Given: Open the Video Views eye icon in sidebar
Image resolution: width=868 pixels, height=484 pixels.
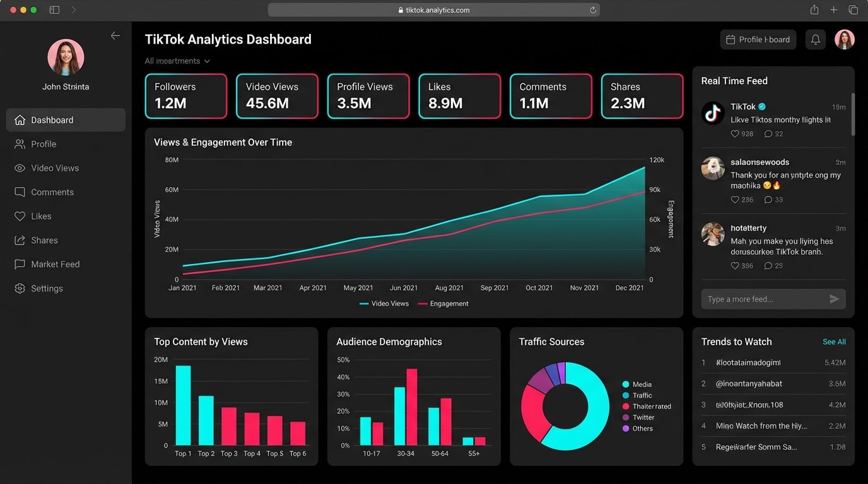Looking at the screenshot, I should click(x=20, y=168).
